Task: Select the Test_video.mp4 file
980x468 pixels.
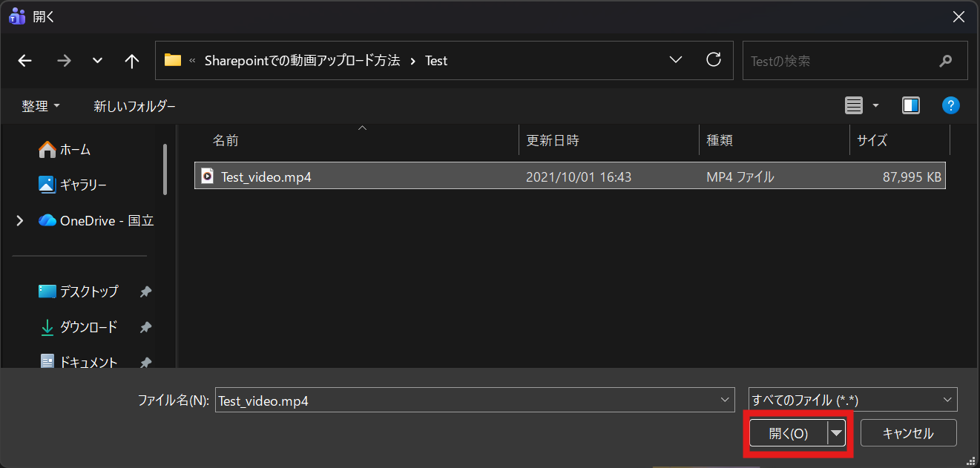Action: [266, 177]
